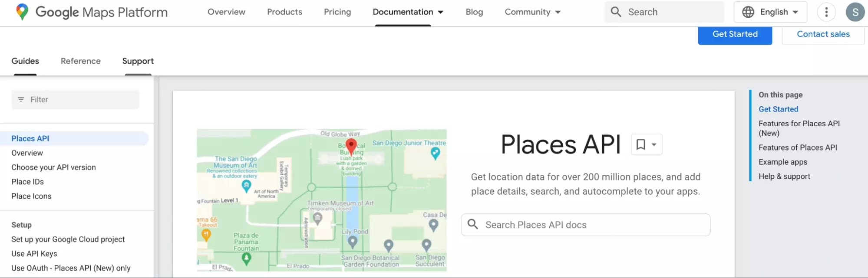Screen dimensions: 868x278
Task: Click the On this page heading
Action: click(x=780, y=95)
